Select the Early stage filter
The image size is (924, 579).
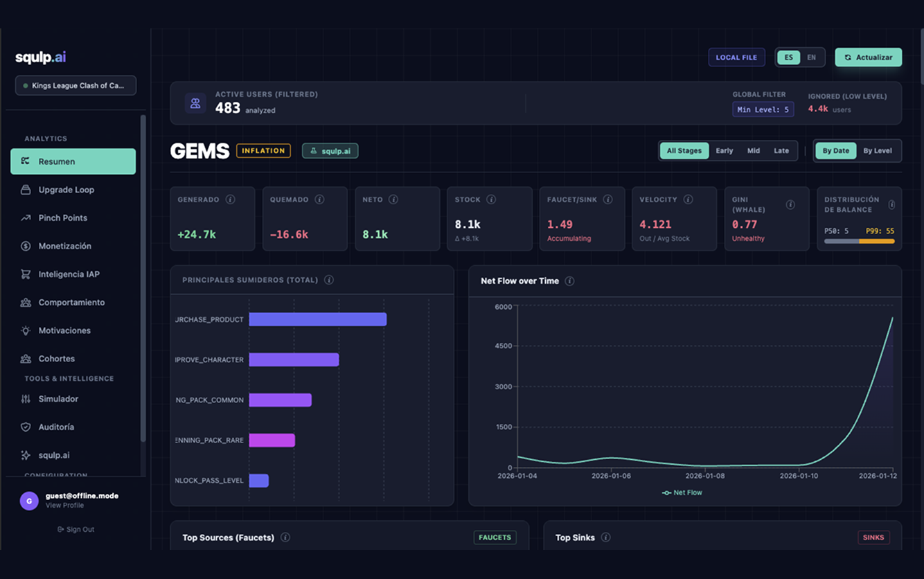(725, 150)
